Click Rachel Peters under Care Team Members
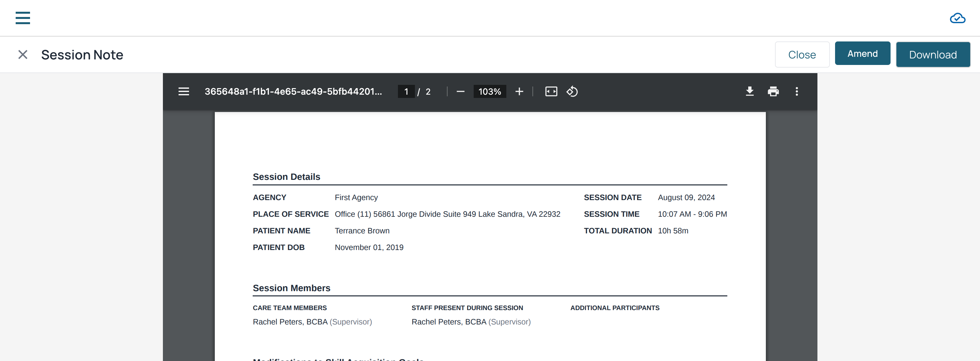Viewport: 980px width, 361px height. 312,322
